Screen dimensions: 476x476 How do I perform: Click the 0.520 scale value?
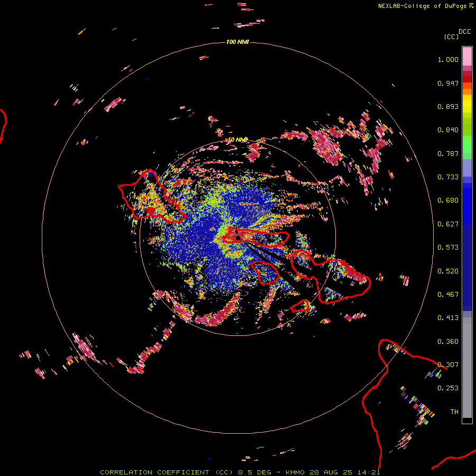tap(448, 271)
